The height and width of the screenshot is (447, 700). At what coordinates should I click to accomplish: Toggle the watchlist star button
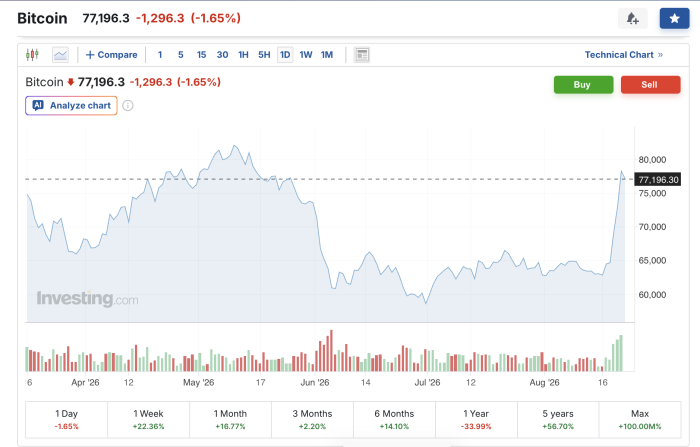pos(674,19)
